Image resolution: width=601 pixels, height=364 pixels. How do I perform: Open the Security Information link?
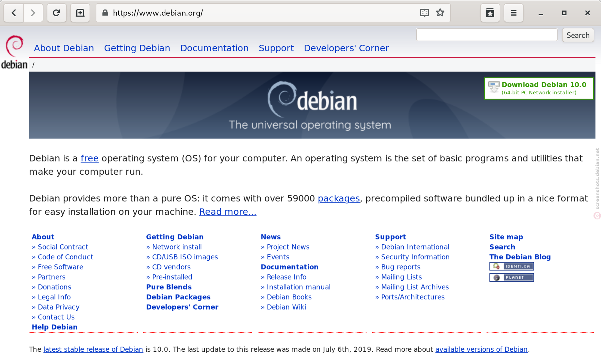click(415, 257)
